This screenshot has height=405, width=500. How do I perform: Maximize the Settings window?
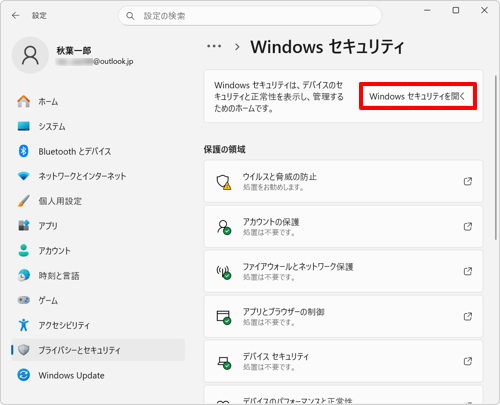point(456,10)
